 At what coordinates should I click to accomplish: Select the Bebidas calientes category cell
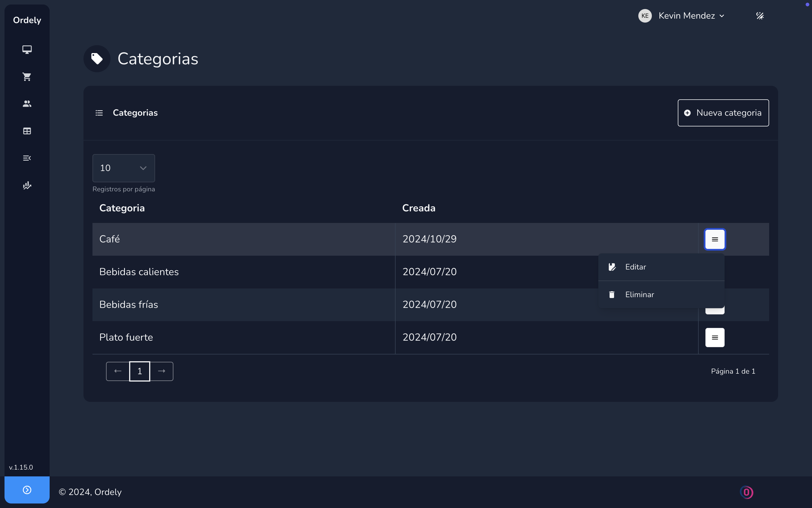coord(244,272)
